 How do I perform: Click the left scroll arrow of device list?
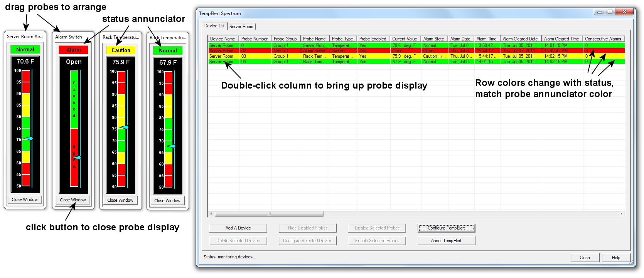[x=211, y=214]
